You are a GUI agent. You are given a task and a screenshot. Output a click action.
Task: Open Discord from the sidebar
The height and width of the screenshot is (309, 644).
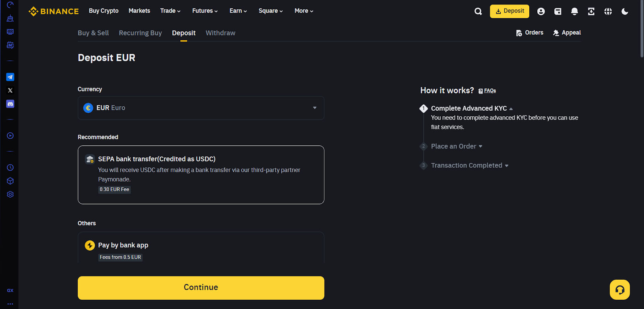(10, 104)
